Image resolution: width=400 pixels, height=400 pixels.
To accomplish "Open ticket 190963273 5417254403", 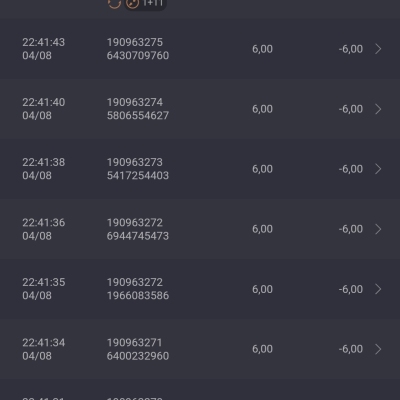I will coord(138,169).
